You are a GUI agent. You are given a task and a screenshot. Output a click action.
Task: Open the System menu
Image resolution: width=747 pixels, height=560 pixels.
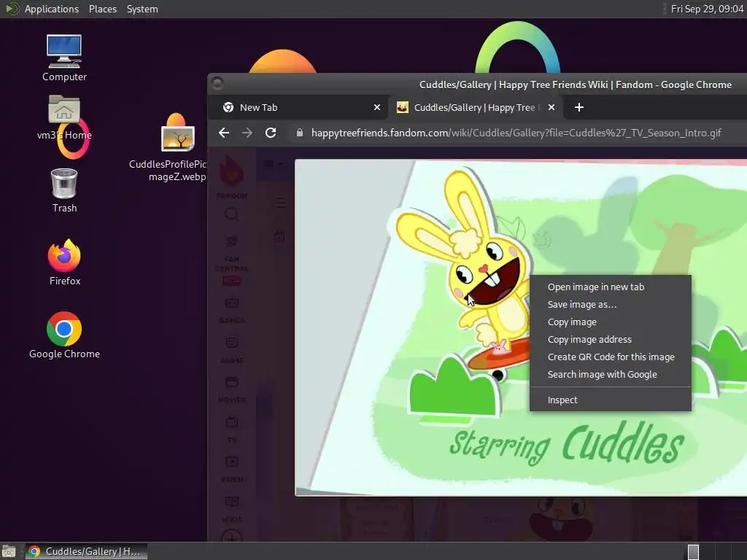[142, 9]
